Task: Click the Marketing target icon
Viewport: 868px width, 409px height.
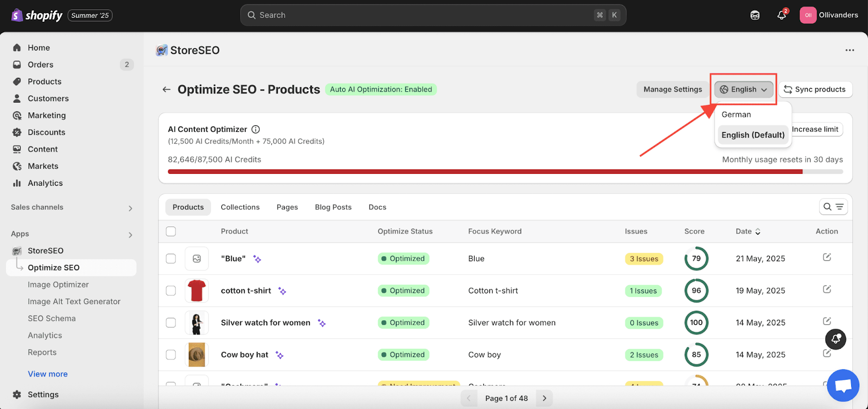Action: [x=17, y=115]
